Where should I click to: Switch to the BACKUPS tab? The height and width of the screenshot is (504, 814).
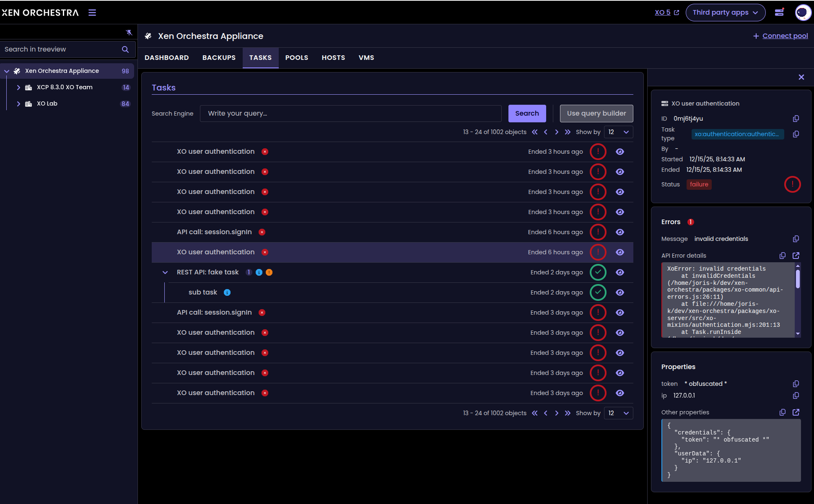coord(219,58)
